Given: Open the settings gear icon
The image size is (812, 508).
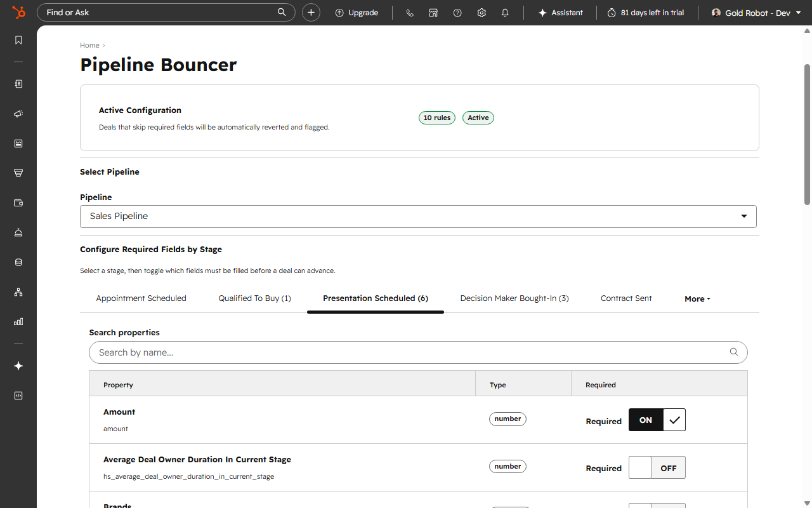Looking at the screenshot, I should coord(481,13).
